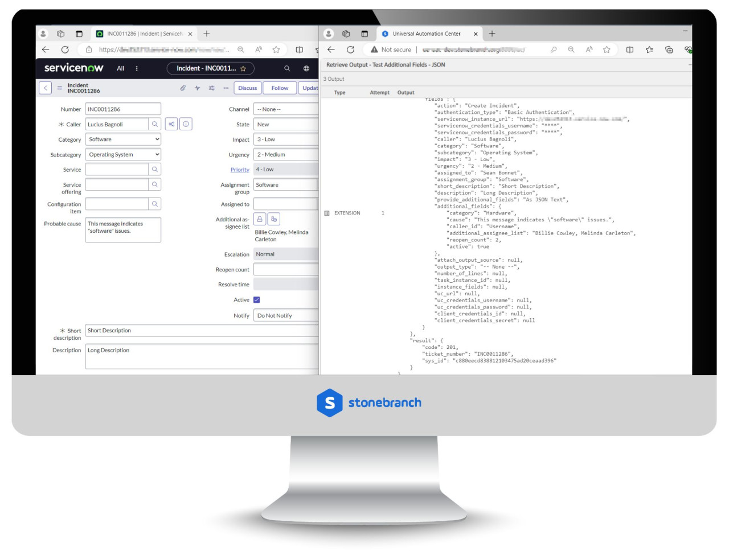Click the favorites star in the browser address bar
Viewport: 729px width, 560px height.
[x=276, y=50]
